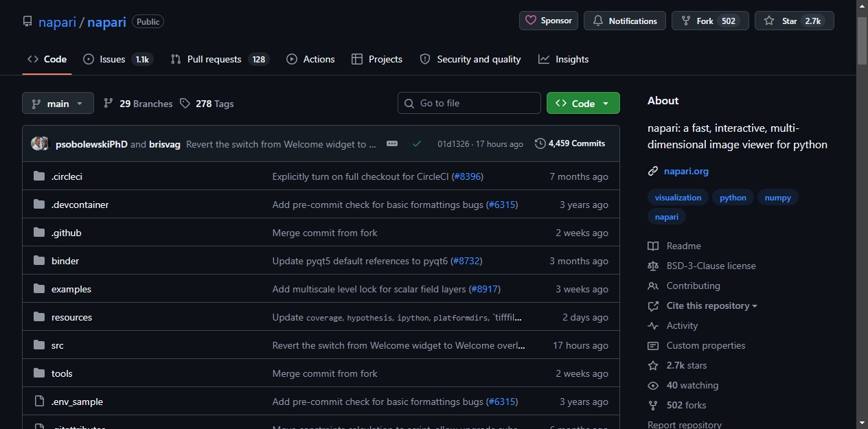The height and width of the screenshot is (429, 868).
Task: Open commit hash 01d1326
Action: 453,144
